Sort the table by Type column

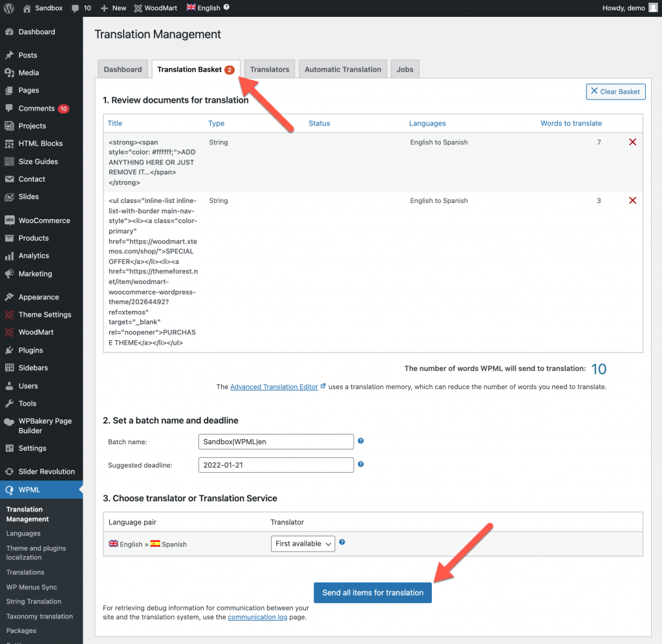pos(216,123)
